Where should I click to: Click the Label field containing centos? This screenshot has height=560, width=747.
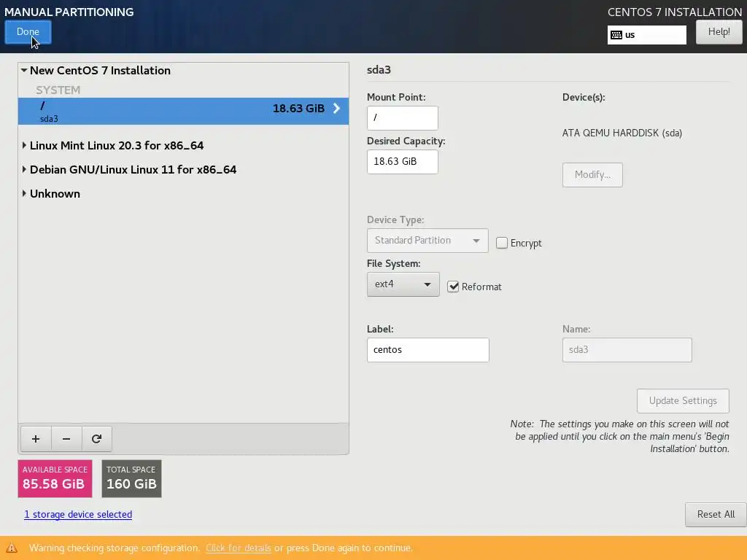tap(427, 350)
